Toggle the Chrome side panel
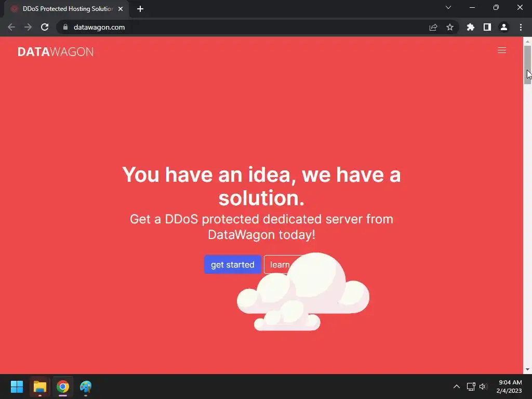 487,27
